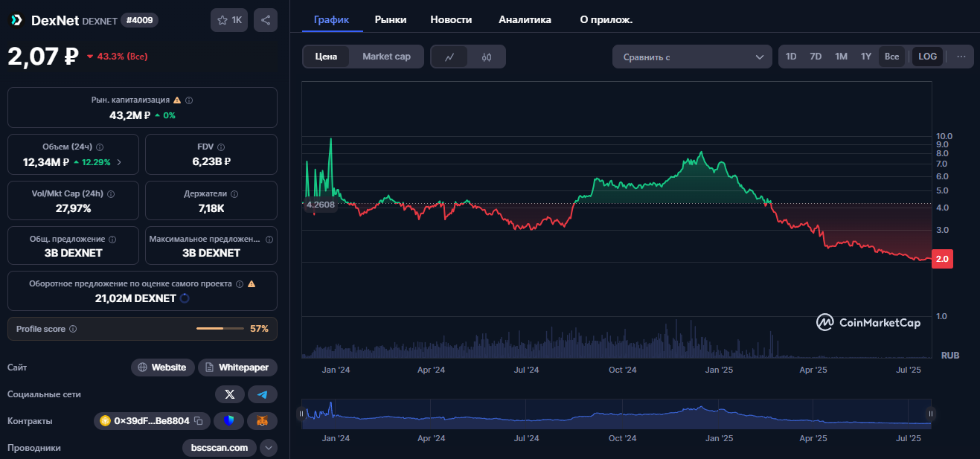Open the Рынки tab
This screenshot has height=459, width=980.
[x=391, y=19]
